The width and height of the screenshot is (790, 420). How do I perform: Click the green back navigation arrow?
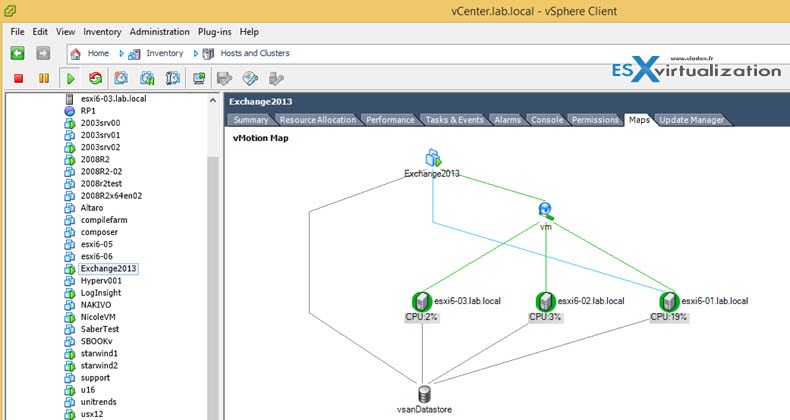click(18, 53)
